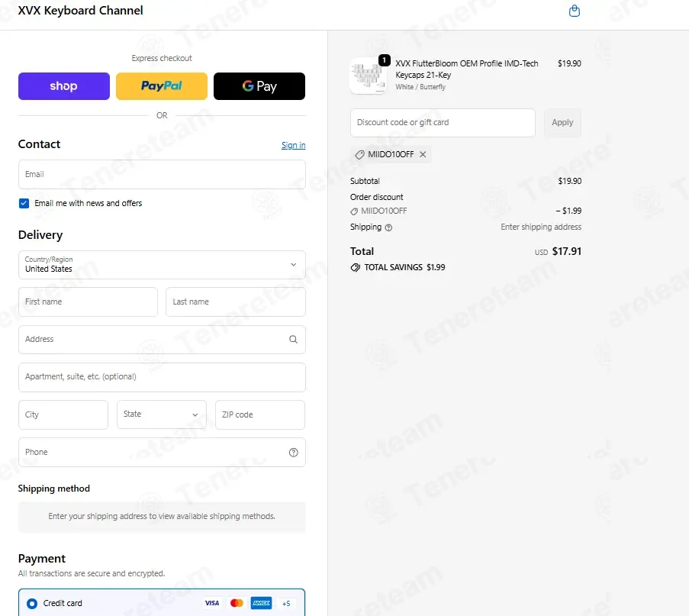
Task: Click the Mastercard logo icon
Action: 237,603
